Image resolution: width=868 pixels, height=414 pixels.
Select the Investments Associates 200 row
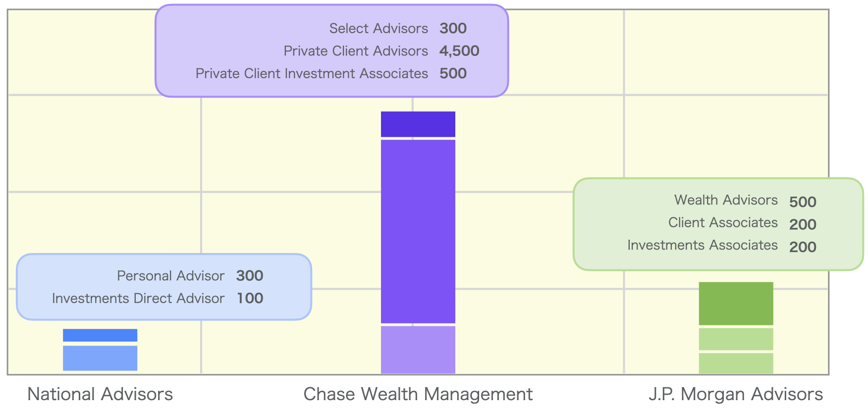click(722, 246)
